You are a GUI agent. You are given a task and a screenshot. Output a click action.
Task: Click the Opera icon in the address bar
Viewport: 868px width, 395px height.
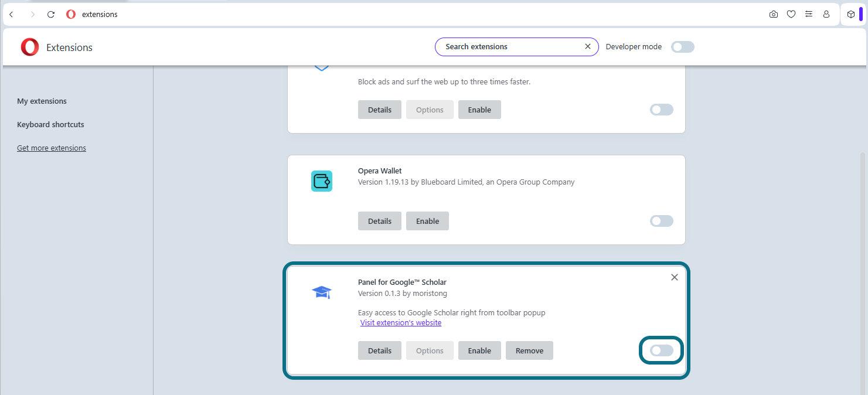point(71,15)
